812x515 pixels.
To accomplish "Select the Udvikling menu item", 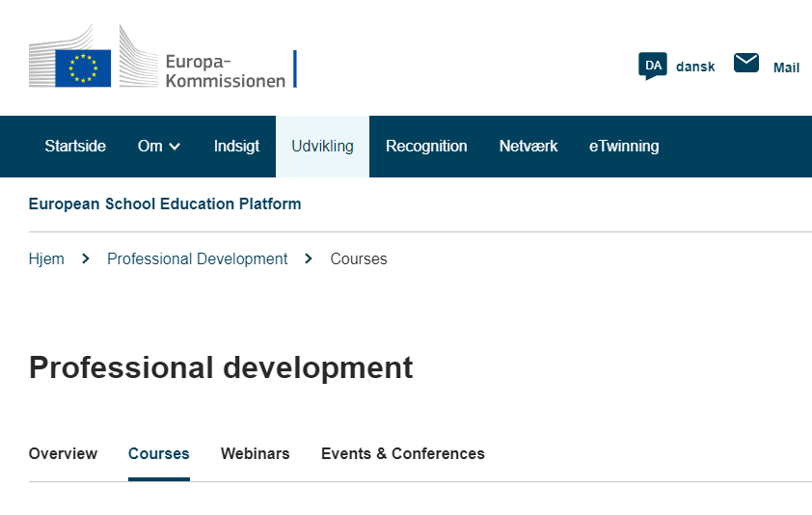I will coord(322,146).
